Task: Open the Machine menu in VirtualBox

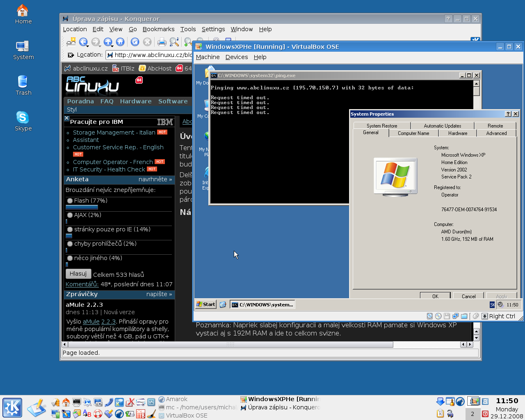Action: [x=208, y=57]
